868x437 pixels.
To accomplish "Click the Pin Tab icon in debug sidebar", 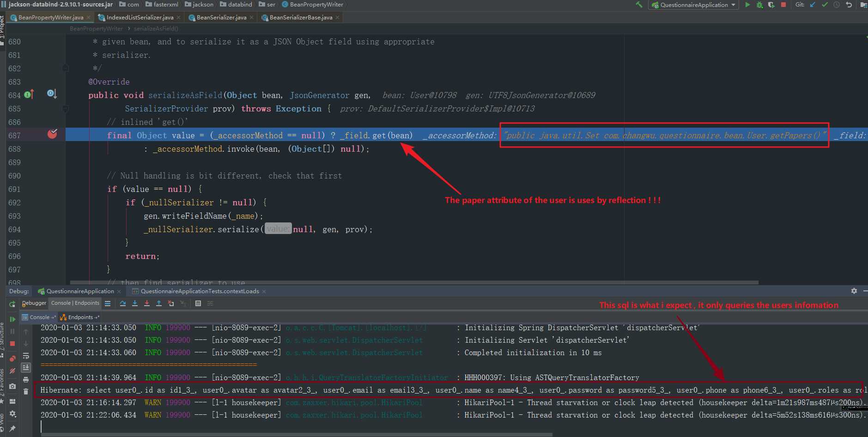I will point(12,429).
